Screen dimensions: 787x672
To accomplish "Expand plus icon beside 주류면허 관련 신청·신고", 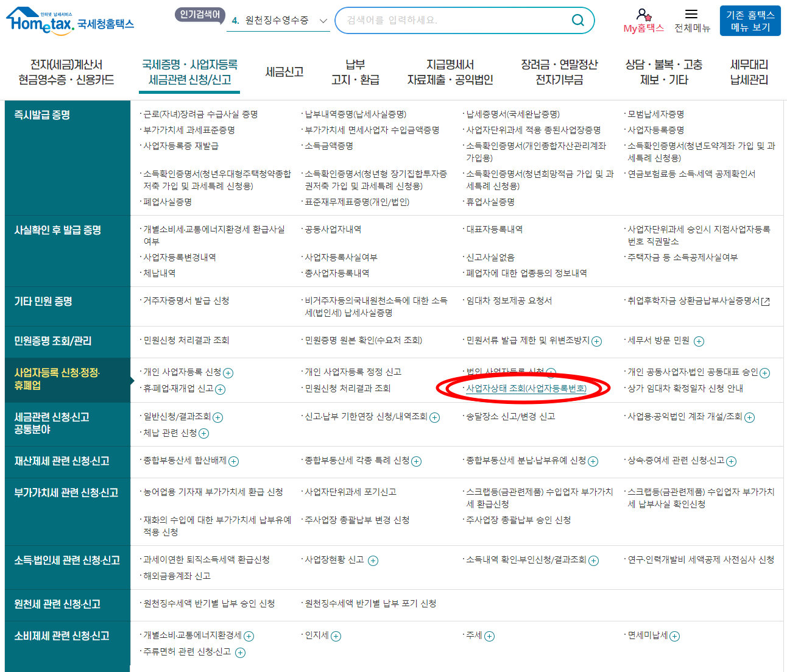I will click(x=241, y=653).
